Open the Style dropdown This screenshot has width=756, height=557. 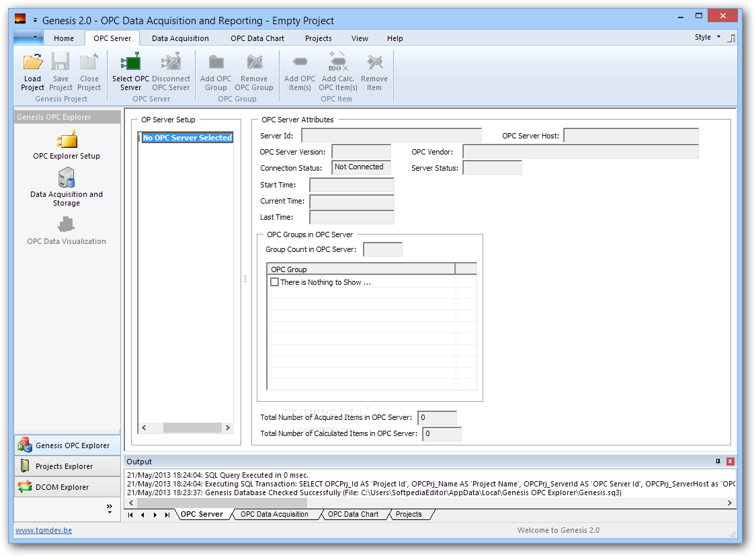708,37
